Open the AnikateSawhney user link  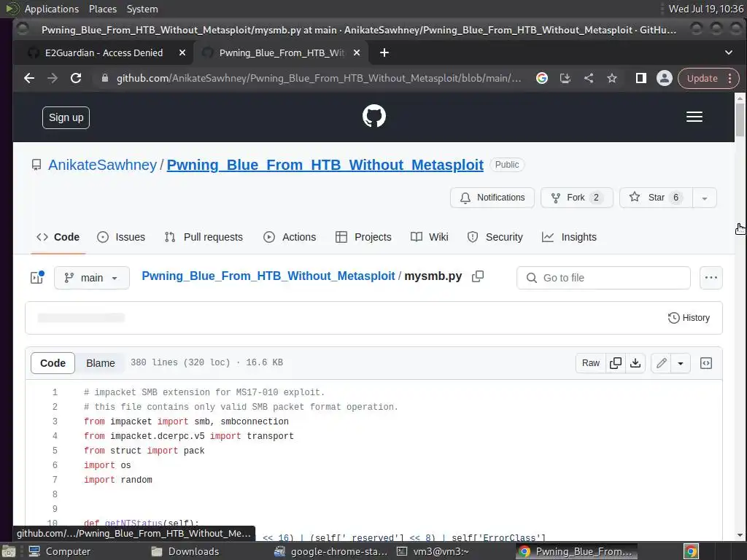(102, 165)
